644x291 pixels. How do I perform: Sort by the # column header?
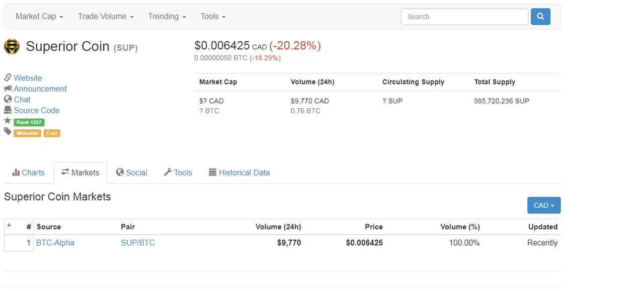[x=29, y=227]
